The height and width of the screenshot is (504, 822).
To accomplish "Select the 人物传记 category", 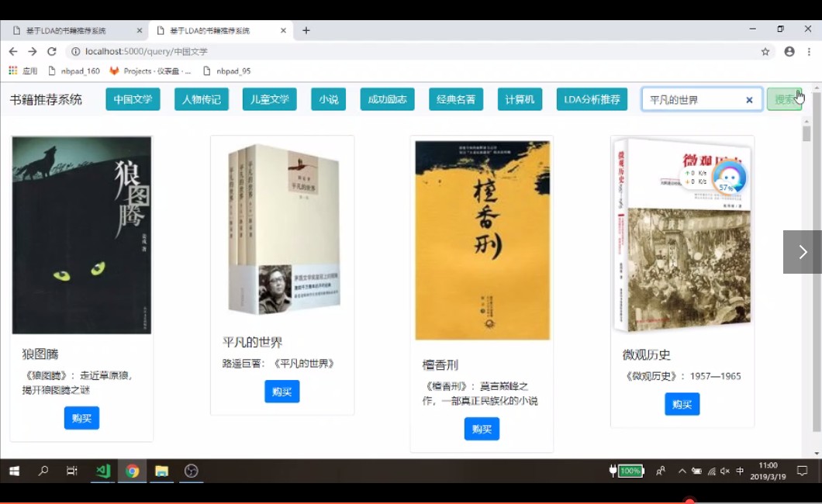I will pos(202,99).
